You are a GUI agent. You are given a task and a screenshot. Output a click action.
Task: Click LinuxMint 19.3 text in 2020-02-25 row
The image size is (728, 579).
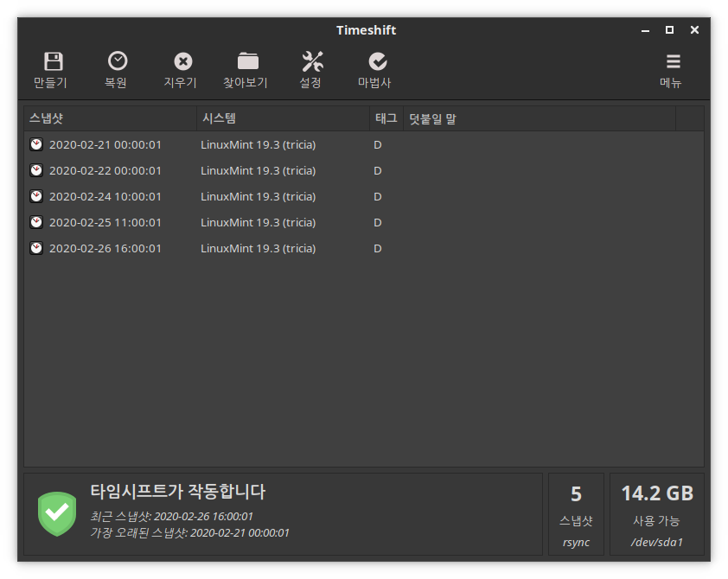pyautogui.click(x=259, y=223)
